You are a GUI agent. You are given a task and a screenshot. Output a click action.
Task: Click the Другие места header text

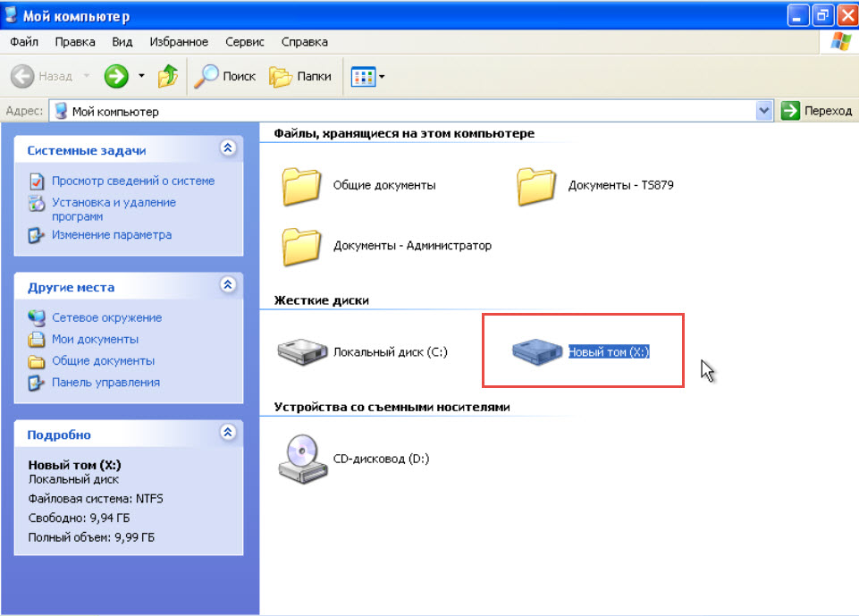(x=72, y=288)
